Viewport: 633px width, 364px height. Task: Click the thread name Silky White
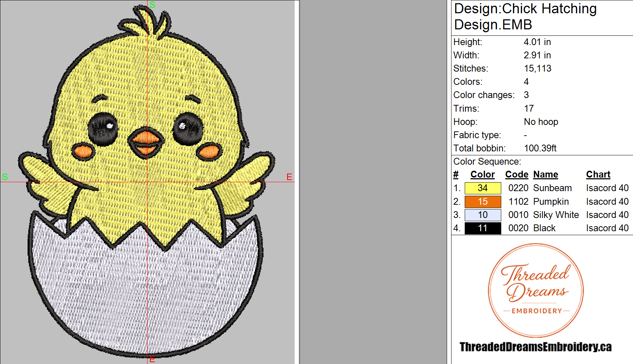pyautogui.click(x=556, y=215)
